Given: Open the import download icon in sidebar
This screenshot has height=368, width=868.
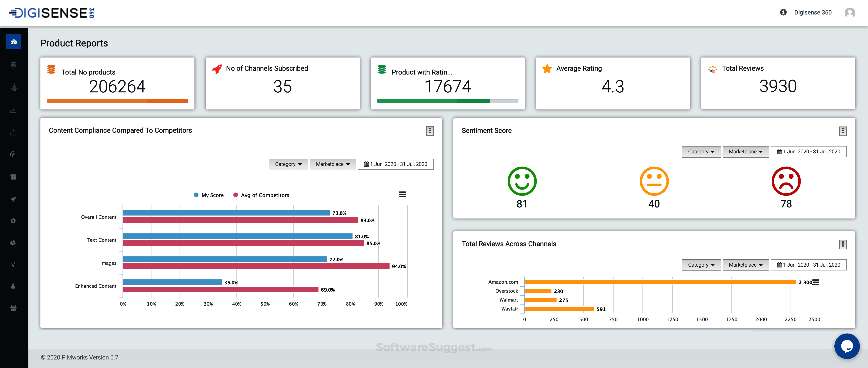Looking at the screenshot, I should (13, 110).
